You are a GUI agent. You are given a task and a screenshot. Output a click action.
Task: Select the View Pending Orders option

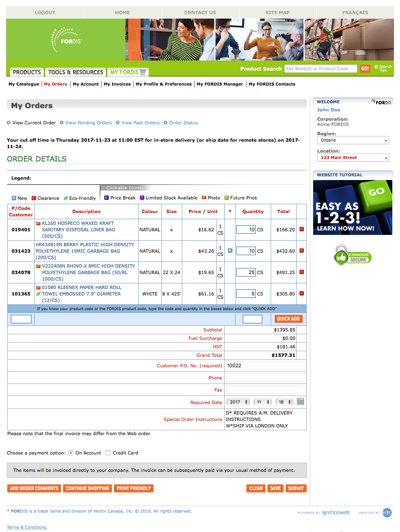[x=88, y=123]
